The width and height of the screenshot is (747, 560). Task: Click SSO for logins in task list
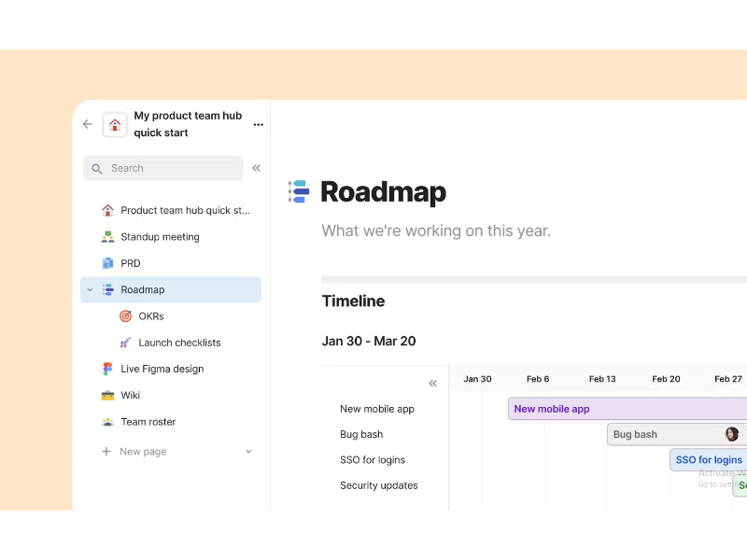pyautogui.click(x=372, y=460)
